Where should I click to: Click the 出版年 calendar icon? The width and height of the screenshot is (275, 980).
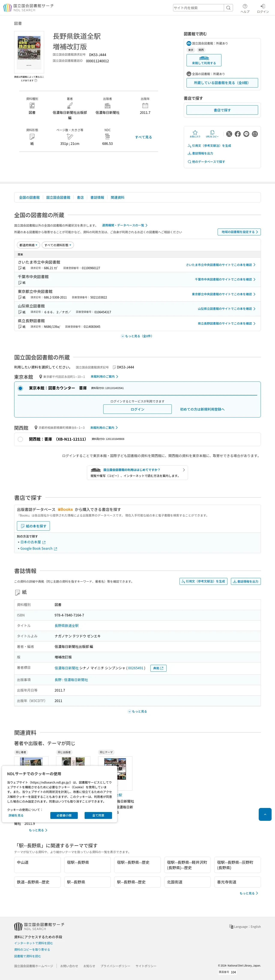[x=145, y=106]
